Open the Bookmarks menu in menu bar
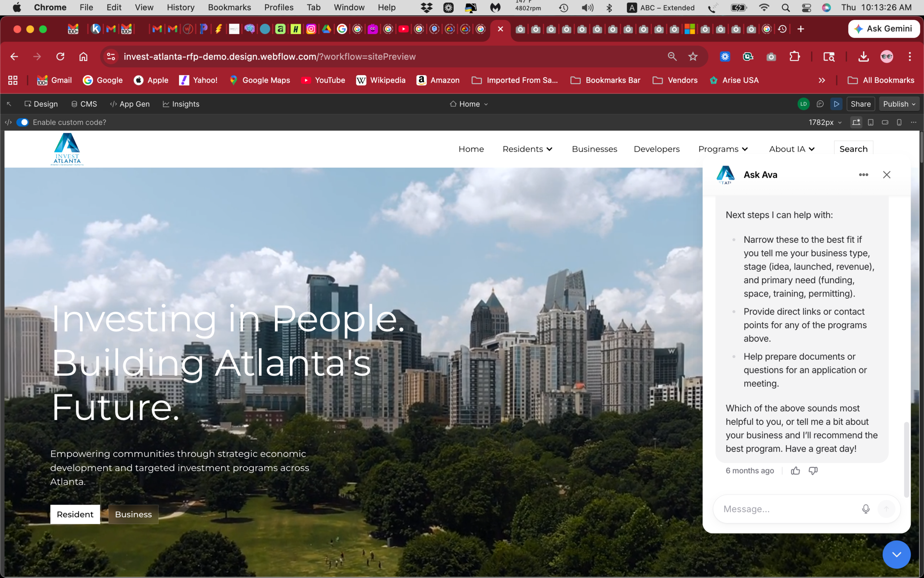Viewport: 924px width, 578px height. [x=230, y=7]
